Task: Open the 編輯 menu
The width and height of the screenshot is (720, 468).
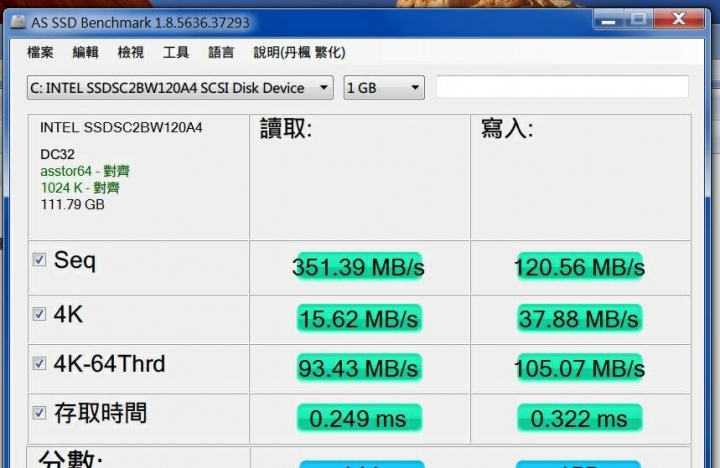Action: pos(85,52)
